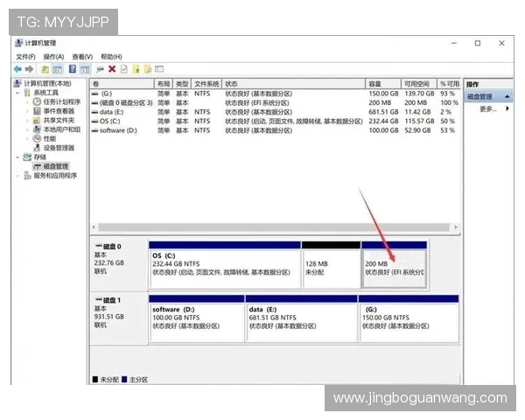This screenshot has height=420, width=525.
Task: Select the 128 MB 未分配 block
Action: pyautogui.click(x=331, y=264)
